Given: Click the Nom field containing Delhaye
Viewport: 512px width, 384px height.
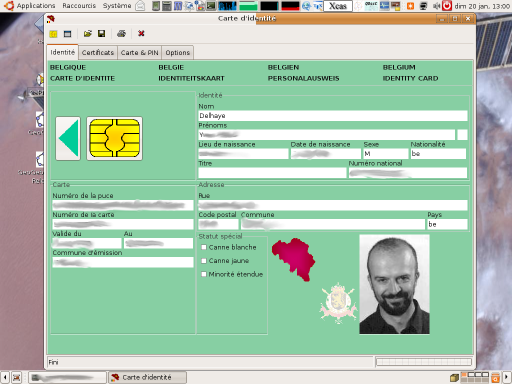Looking at the screenshot, I should tap(333, 116).
